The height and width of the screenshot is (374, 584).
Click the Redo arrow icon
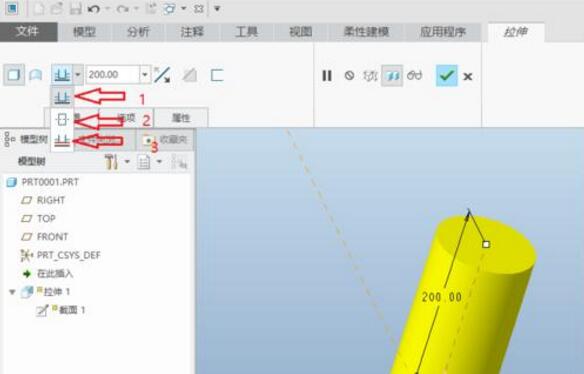(x=123, y=8)
